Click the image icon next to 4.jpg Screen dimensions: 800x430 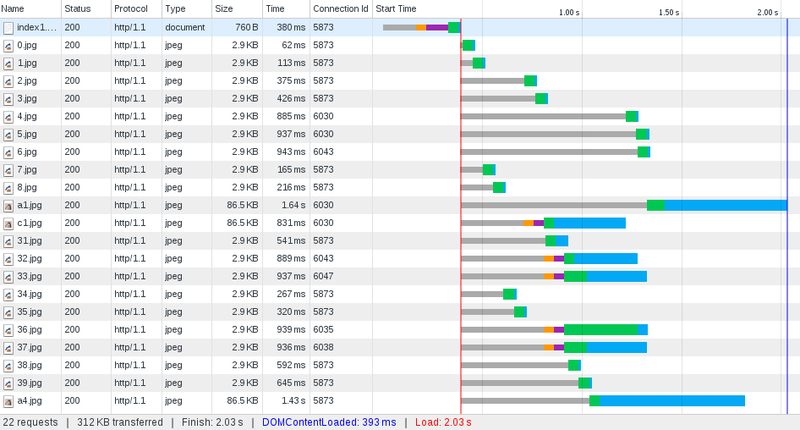click(x=8, y=117)
